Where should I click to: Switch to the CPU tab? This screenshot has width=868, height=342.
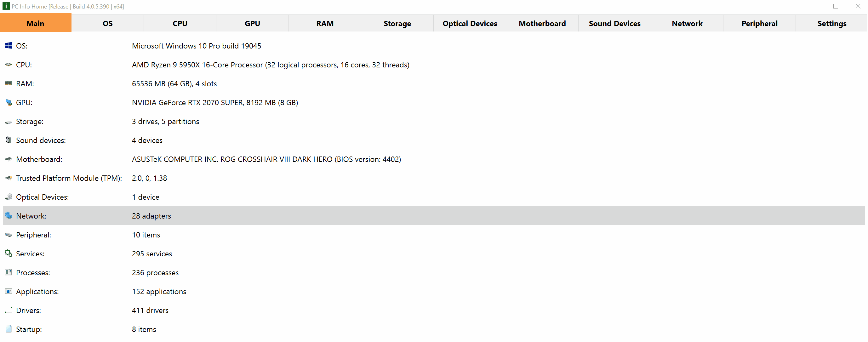[180, 23]
